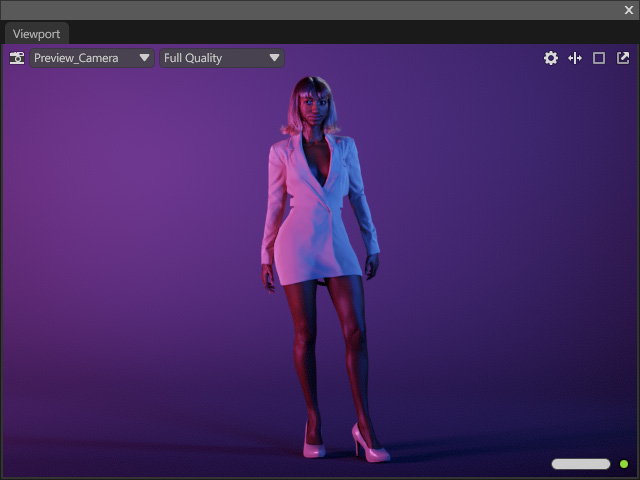Open the viewport settings gear

tap(551, 58)
